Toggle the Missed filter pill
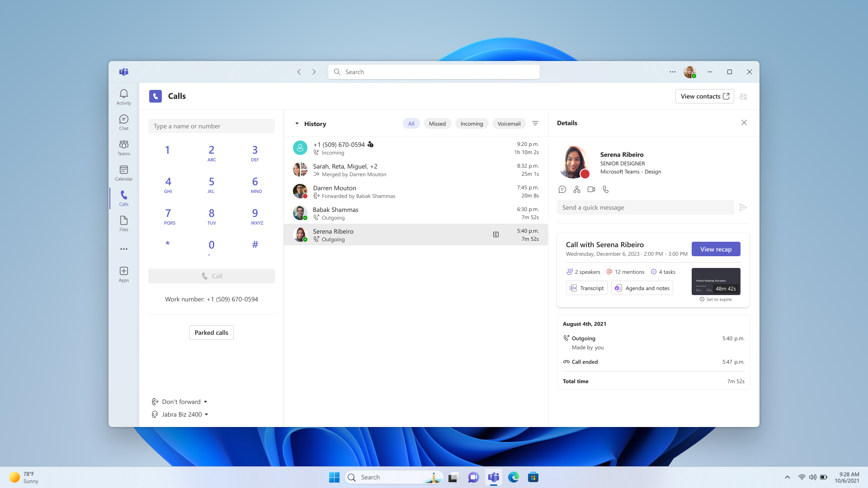The image size is (868, 488). click(x=437, y=123)
